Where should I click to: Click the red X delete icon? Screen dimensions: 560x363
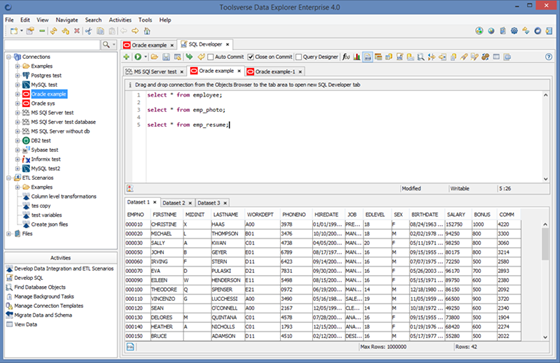(x=76, y=31)
